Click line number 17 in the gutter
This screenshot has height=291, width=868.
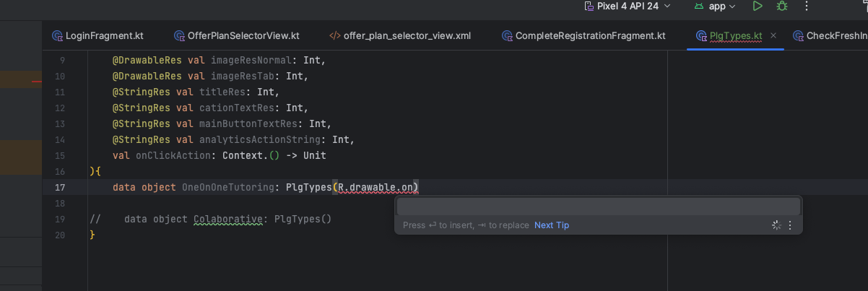tap(60, 188)
